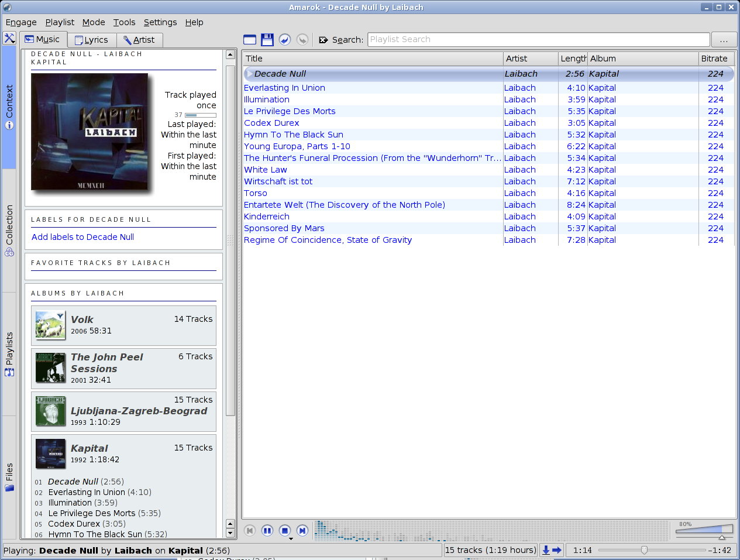Click the track position seek slider

coord(652,550)
